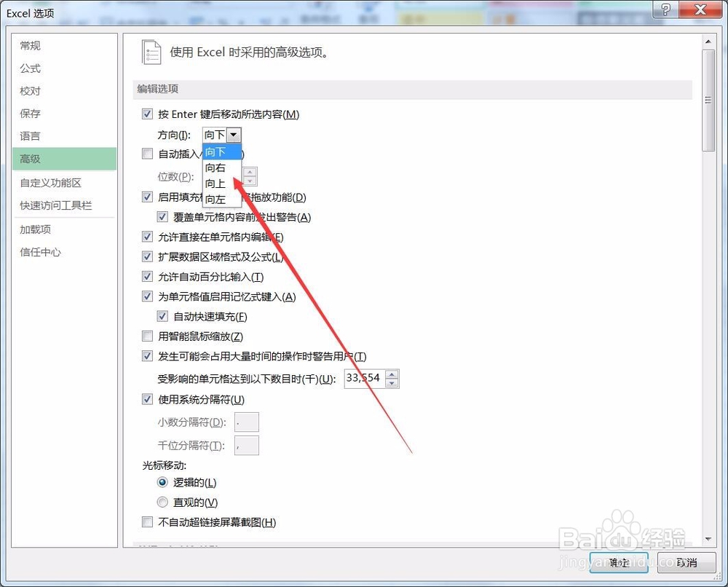Click the 确定 button
The width and height of the screenshot is (728, 587).
click(x=619, y=562)
